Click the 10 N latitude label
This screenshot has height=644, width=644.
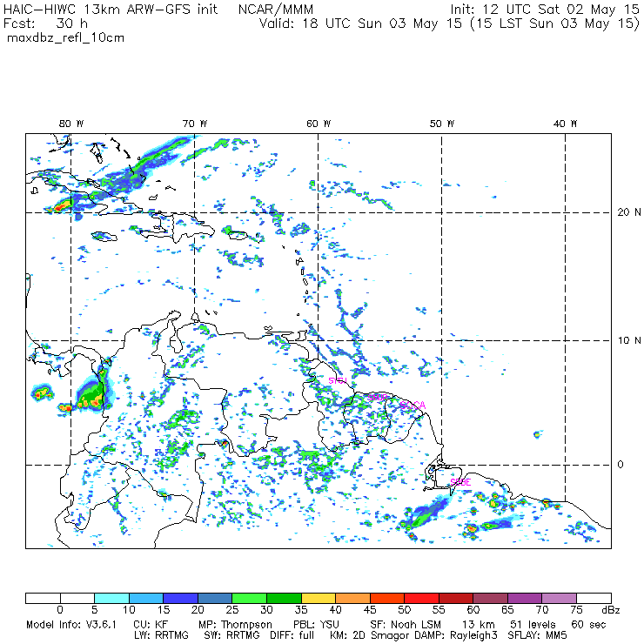(x=629, y=340)
